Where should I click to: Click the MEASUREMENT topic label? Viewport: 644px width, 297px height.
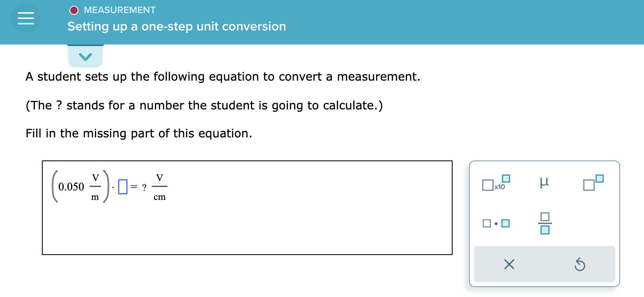click(x=120, y=10)
